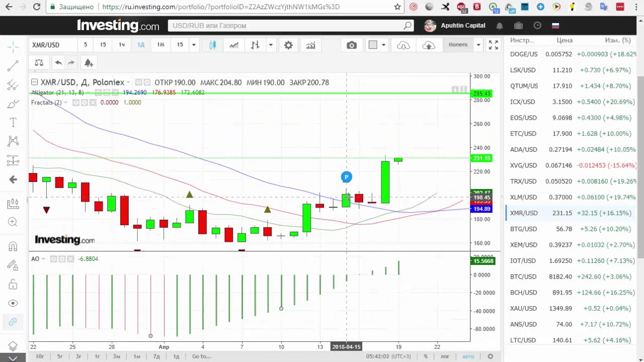644x362 pixels.
Task: Open the time interval dropdown arrow
Action: point(193,45)
